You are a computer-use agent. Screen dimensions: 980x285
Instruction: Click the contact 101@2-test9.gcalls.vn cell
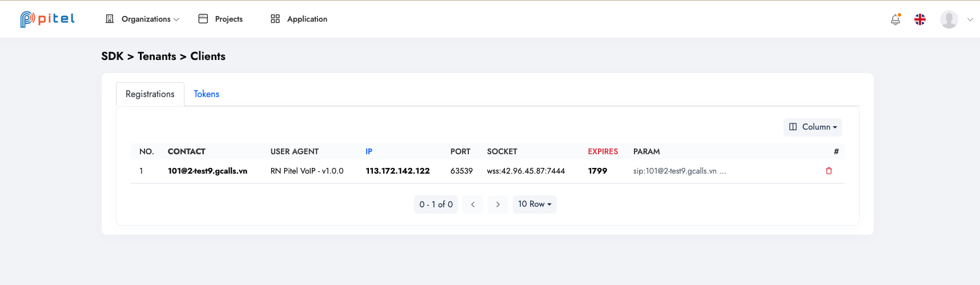[x=207, y=171]
